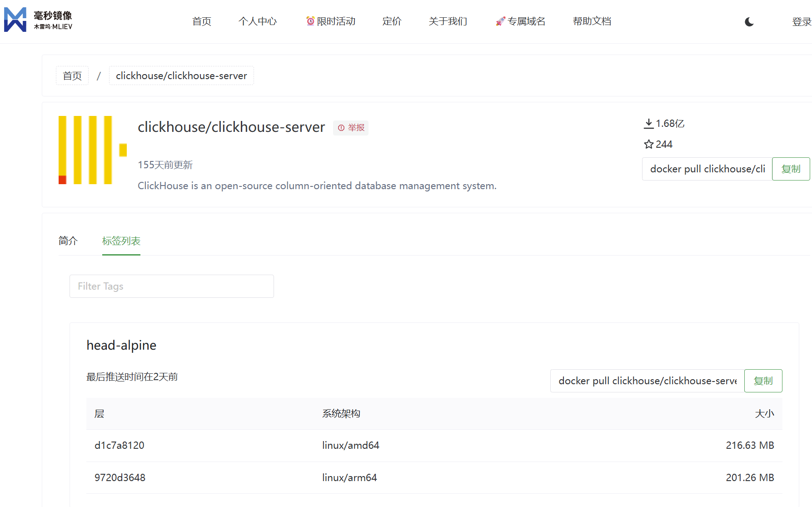Screen dimensions: 812x507
Task: Click the 层 column header
Action: [x=100, y=413]
